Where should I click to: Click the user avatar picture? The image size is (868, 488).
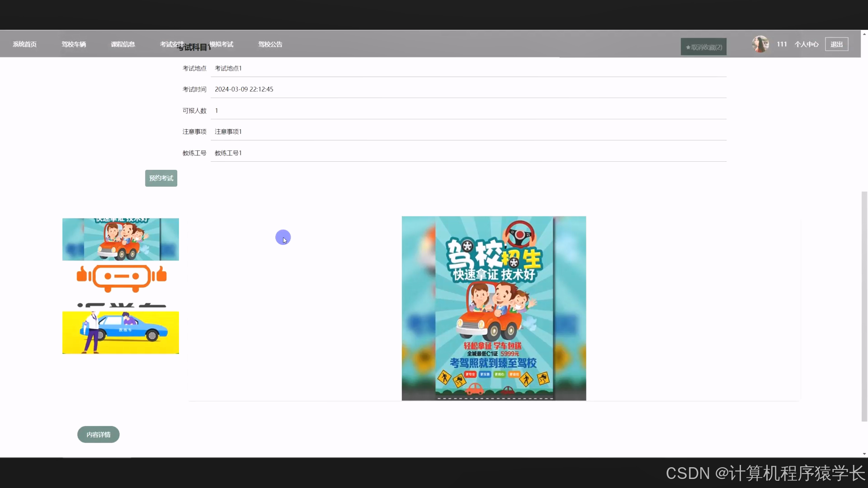tap(760, 44)
